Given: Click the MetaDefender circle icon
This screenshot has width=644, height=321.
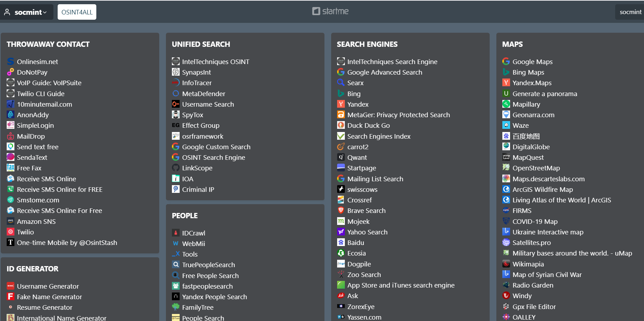Looking at the screenshot, I should pos(176,94).
